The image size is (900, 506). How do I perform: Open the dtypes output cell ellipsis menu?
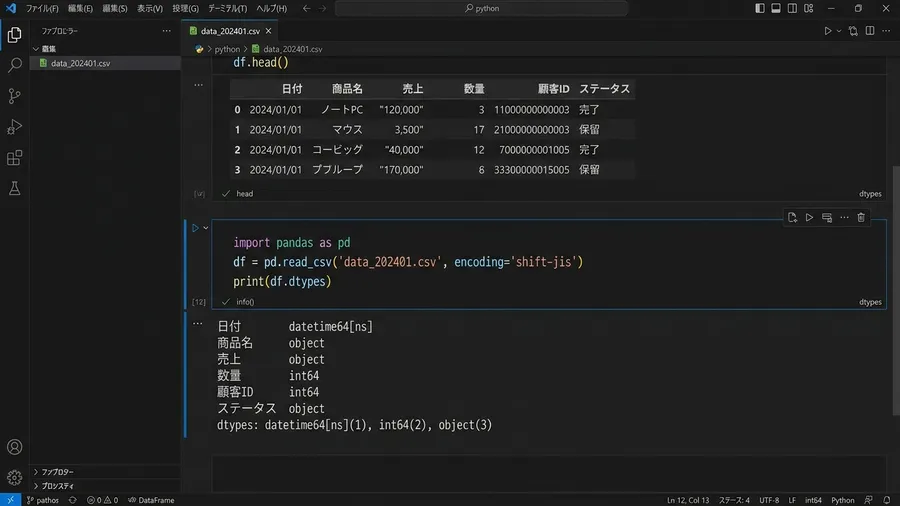[197, 324]
